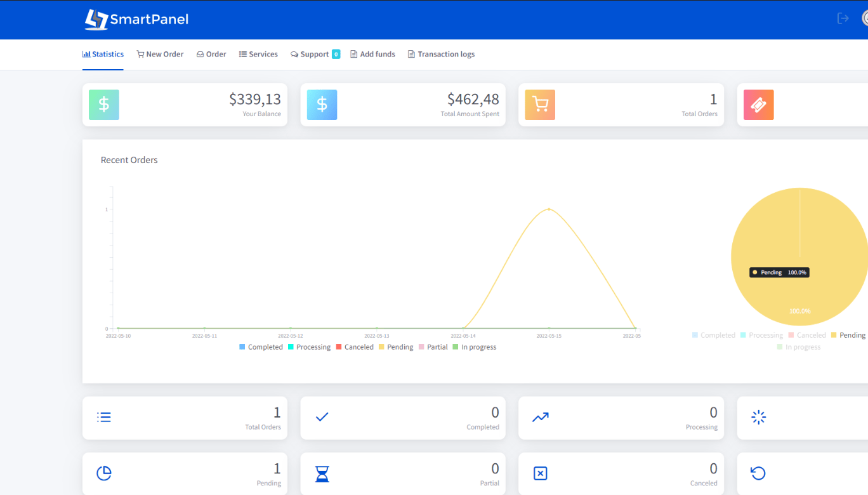
Task: Click the blue dollar Total Amount Spent icon
Action: [322, 105]
